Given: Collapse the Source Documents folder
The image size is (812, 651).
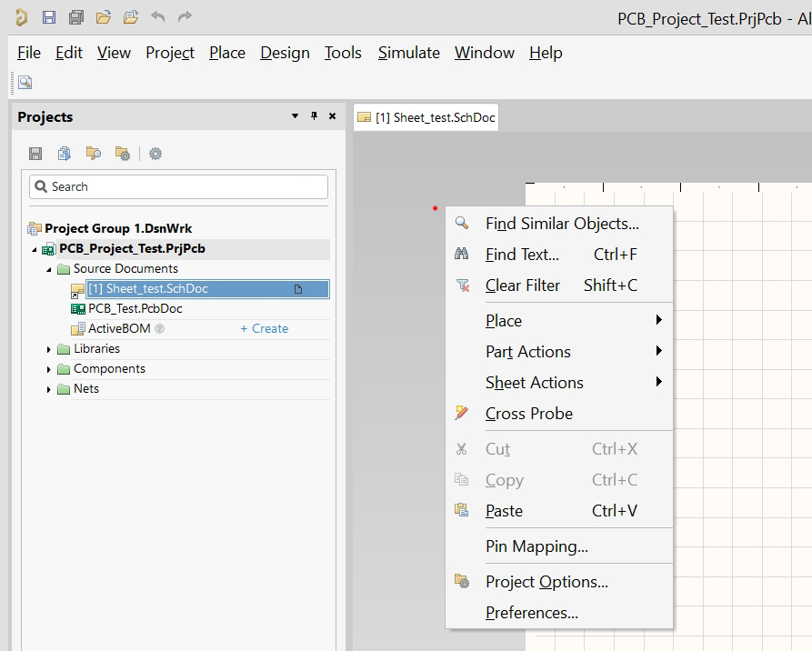Looking at the screenshot, I should (49, 269).
